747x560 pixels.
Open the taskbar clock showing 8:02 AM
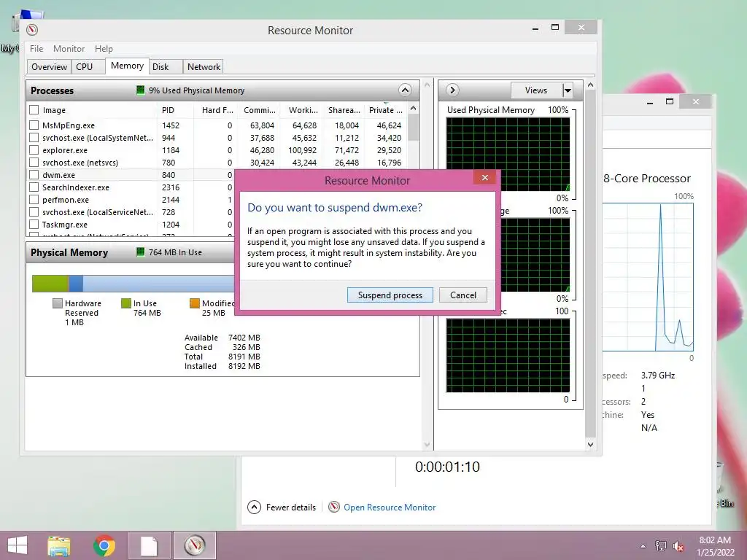(x=715, y=545)
